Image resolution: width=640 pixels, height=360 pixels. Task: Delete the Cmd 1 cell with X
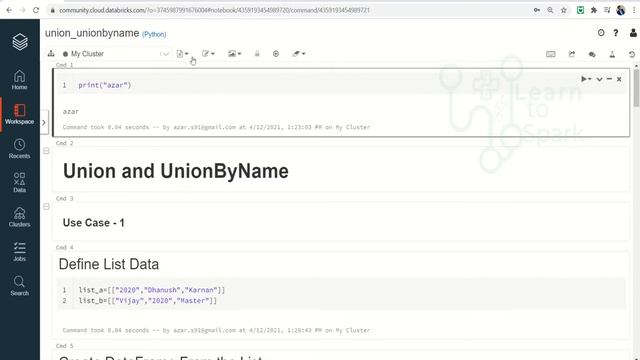619,79
